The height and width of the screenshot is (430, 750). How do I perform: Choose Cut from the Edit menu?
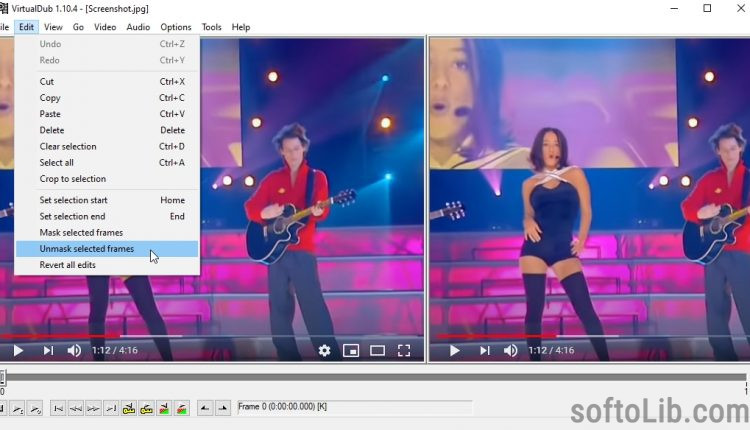point(107,82)
